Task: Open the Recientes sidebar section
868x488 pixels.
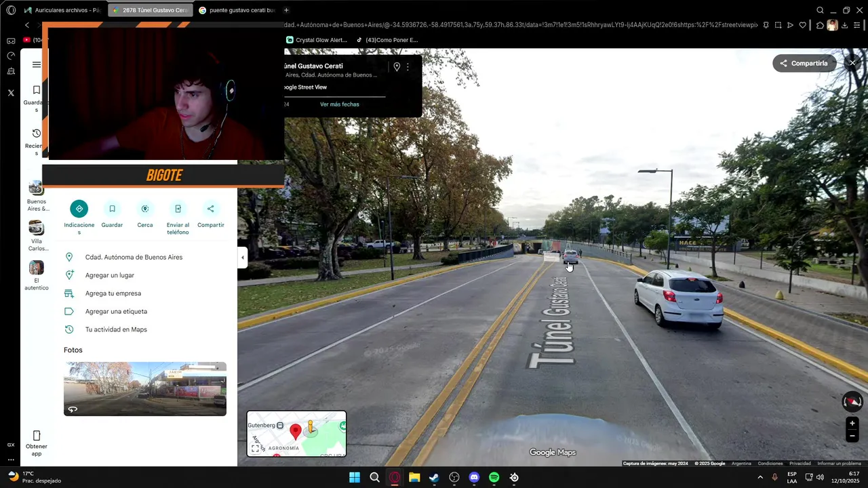Action: click(x=36, y=141)
